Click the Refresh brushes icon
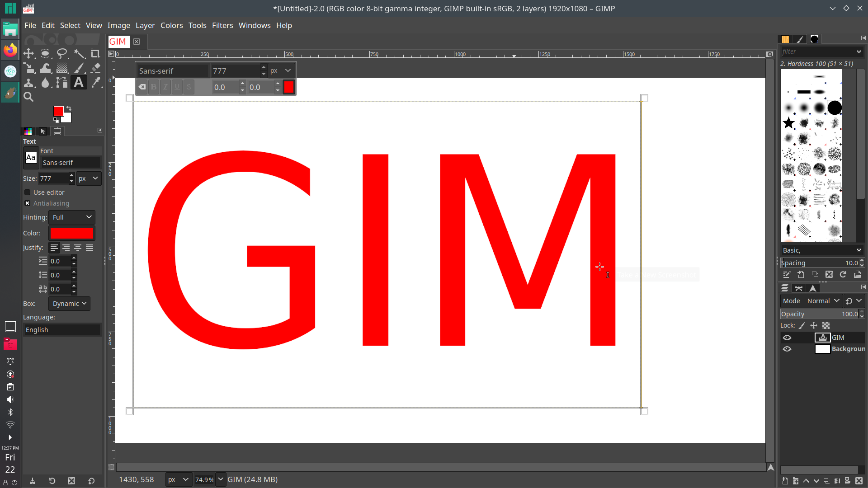Image resolution: width=868 pixels, height=488 pixels. pyautogui.click(x=843, y=275)
